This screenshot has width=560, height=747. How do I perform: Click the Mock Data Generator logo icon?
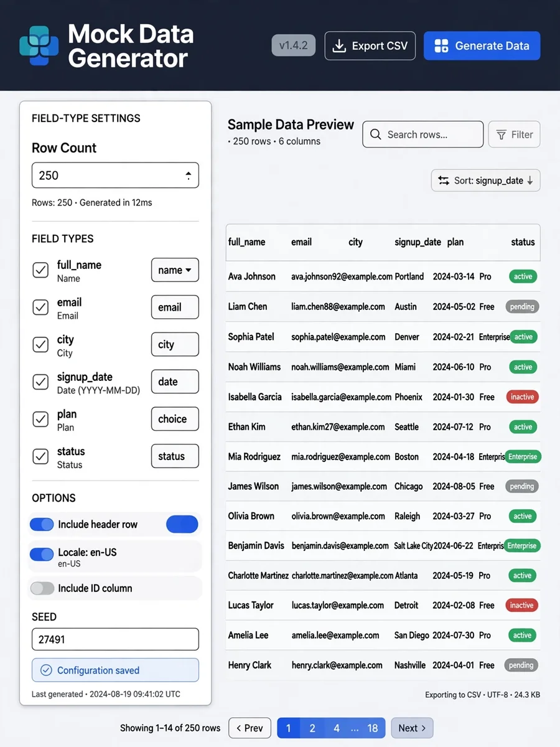[39, 45]
